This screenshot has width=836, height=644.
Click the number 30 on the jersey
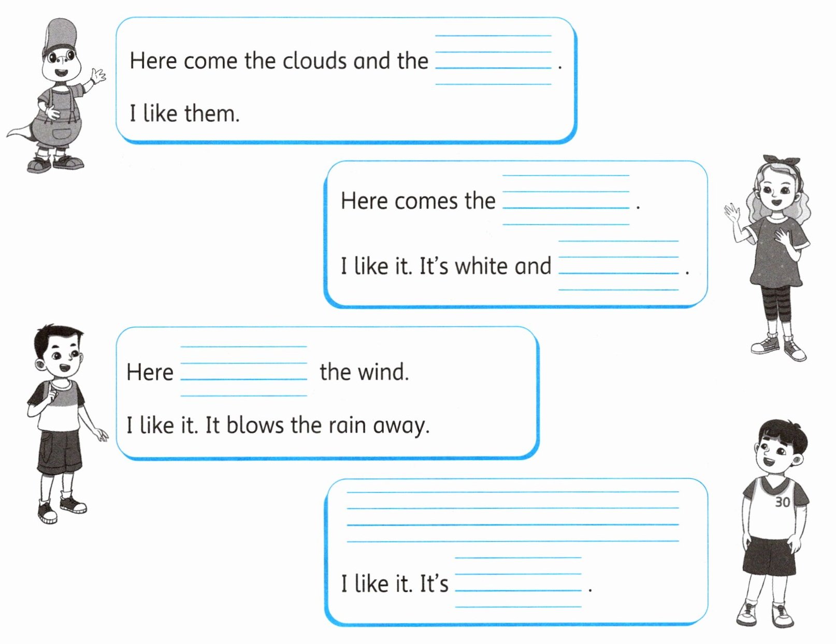tap(783, 502)
